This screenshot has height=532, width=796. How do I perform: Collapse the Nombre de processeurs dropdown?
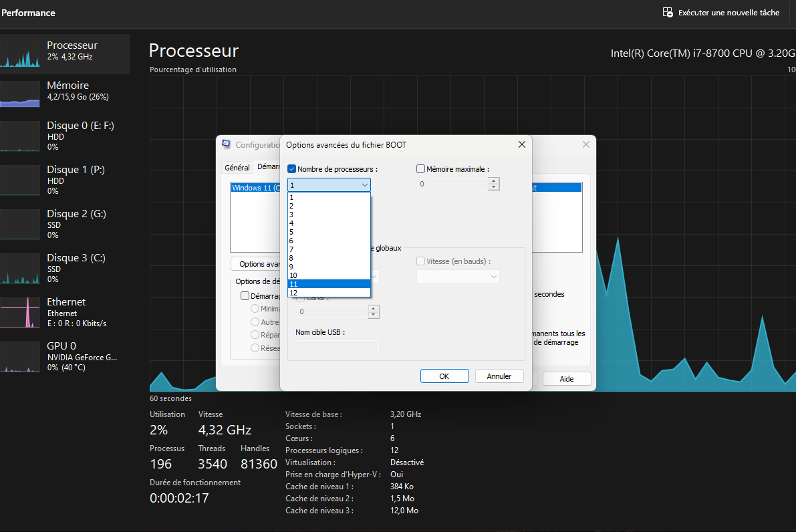[365, 184]
